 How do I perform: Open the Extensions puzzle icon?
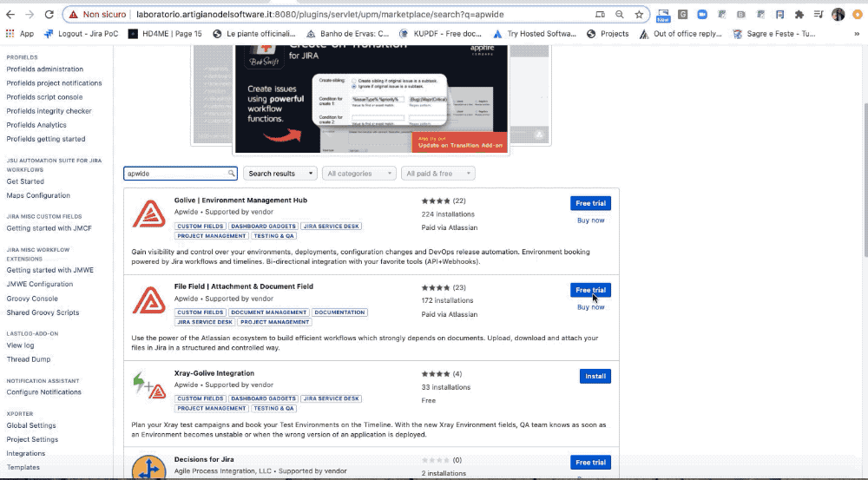click(799, 15)
